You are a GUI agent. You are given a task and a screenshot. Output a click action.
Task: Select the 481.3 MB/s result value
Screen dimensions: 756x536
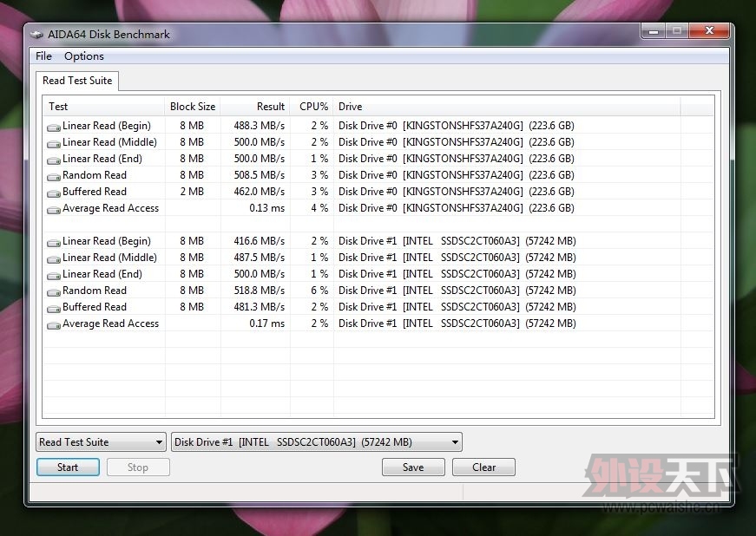pyautogui.click(x=260, y=307)
